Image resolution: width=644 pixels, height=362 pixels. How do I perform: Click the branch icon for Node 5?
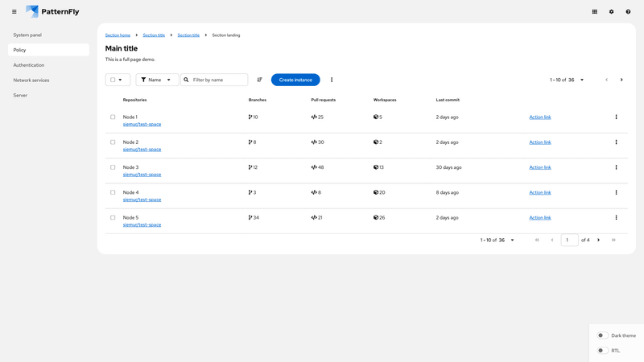pos(250,217)
